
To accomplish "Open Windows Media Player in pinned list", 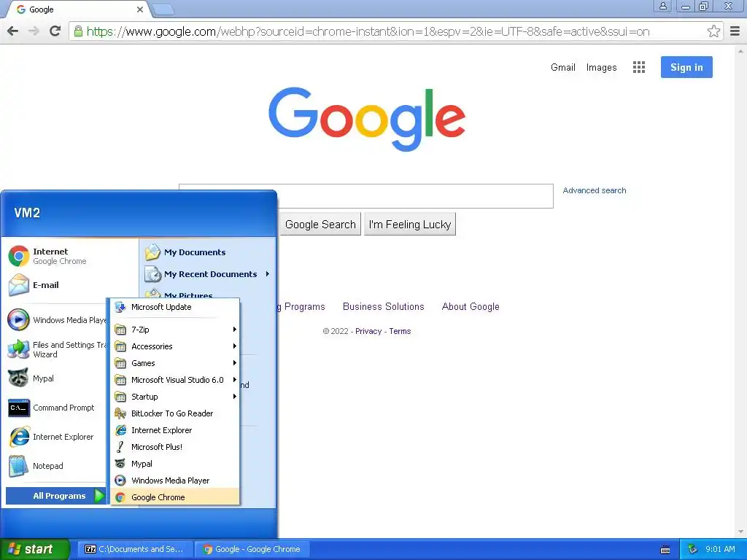I will pos(56,320).
